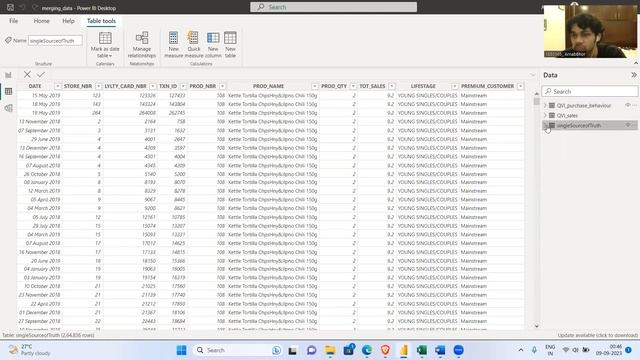Click the table scrollbar up arrow
This screenshot has height=360, width=640.
click(x=536, y=94)
